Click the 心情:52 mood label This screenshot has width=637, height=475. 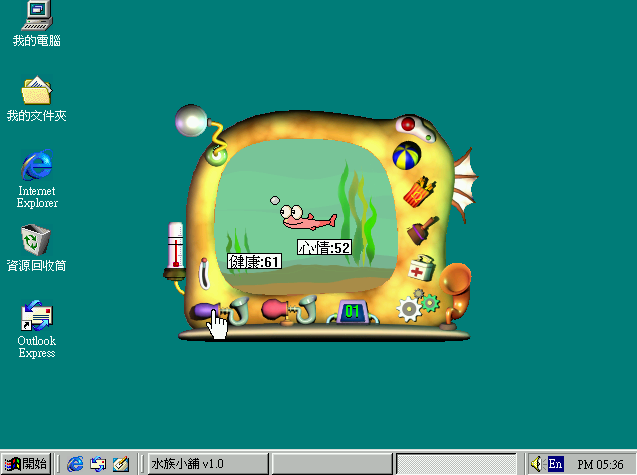(324, 247)
